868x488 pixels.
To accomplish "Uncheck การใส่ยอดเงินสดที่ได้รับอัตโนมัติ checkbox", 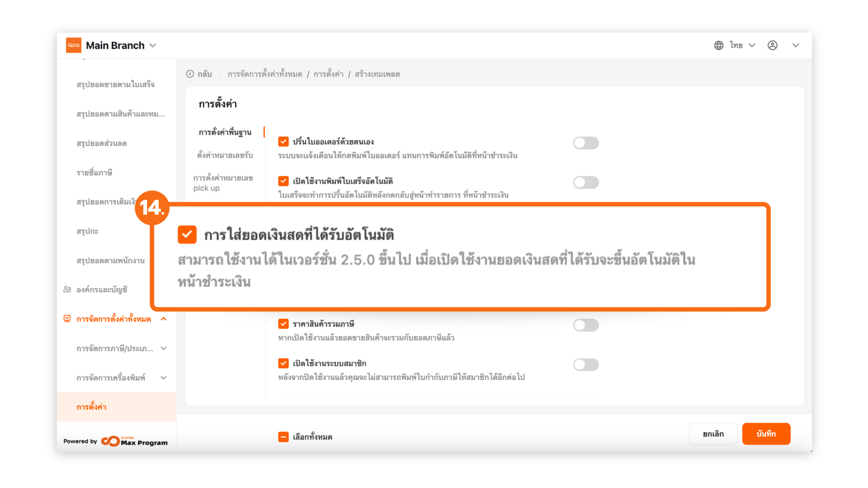I will (187, 235).
